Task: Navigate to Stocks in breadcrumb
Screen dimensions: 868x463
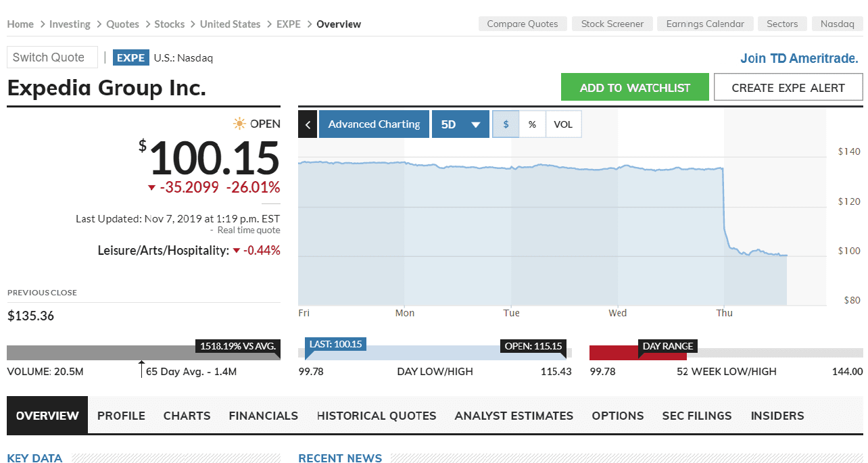Action: pos(169,24)
